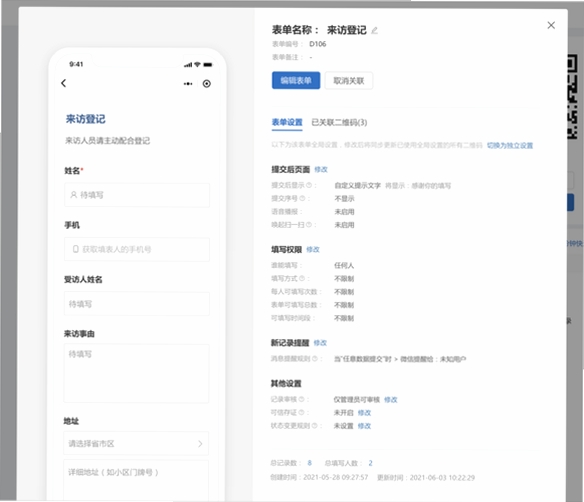The height and width of the screenshot is (502, 584).
Task: Click 修改 beside 填写权限 heading
Action: 313,250
